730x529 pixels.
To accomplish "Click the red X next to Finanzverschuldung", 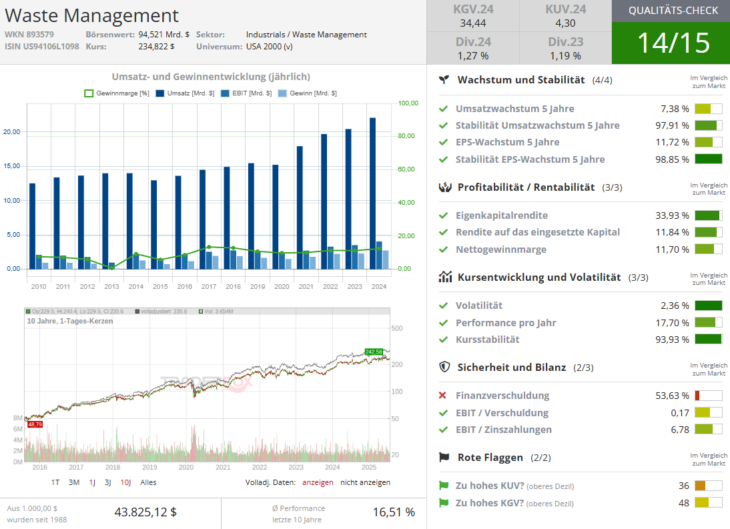I will point(443,395).
